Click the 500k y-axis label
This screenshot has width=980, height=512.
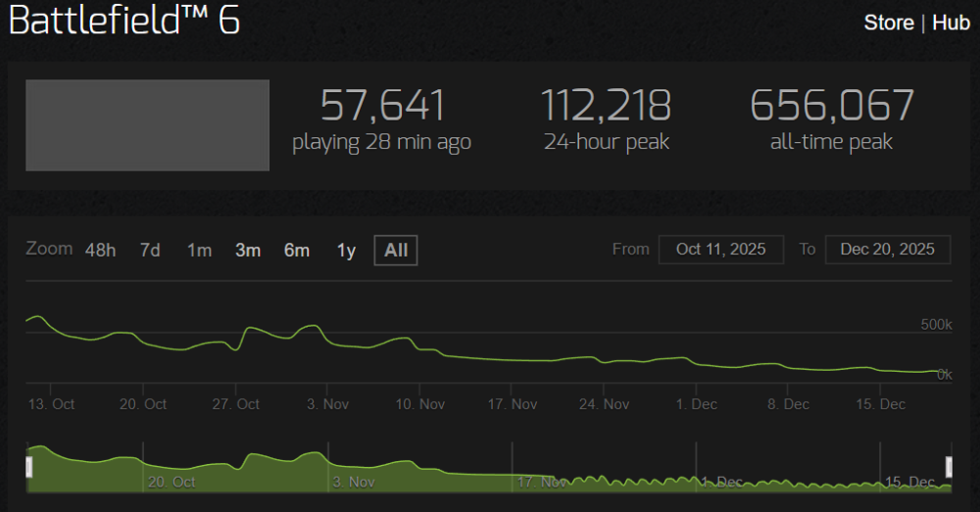(x=936, y=325)
